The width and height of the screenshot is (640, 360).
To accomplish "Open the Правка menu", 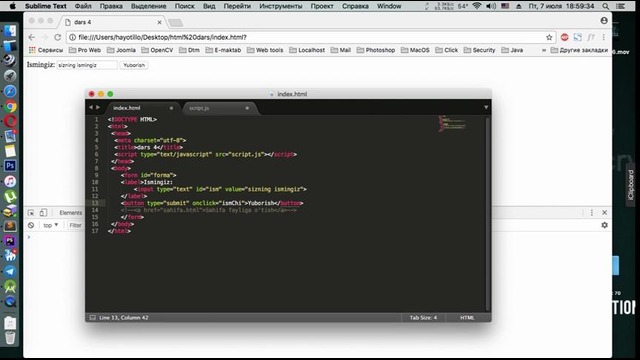I will (x=111, y=6).
